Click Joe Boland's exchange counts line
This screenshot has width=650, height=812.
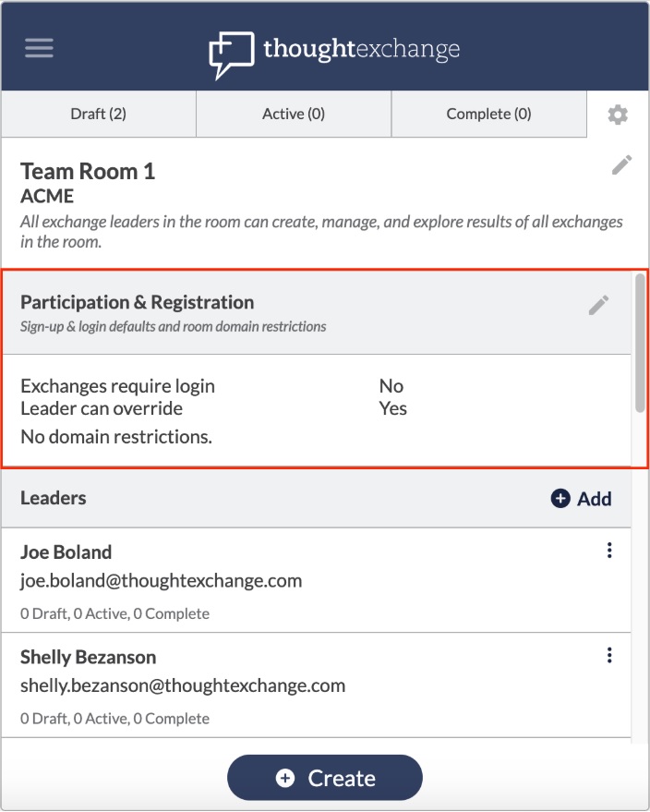point(114,613)
